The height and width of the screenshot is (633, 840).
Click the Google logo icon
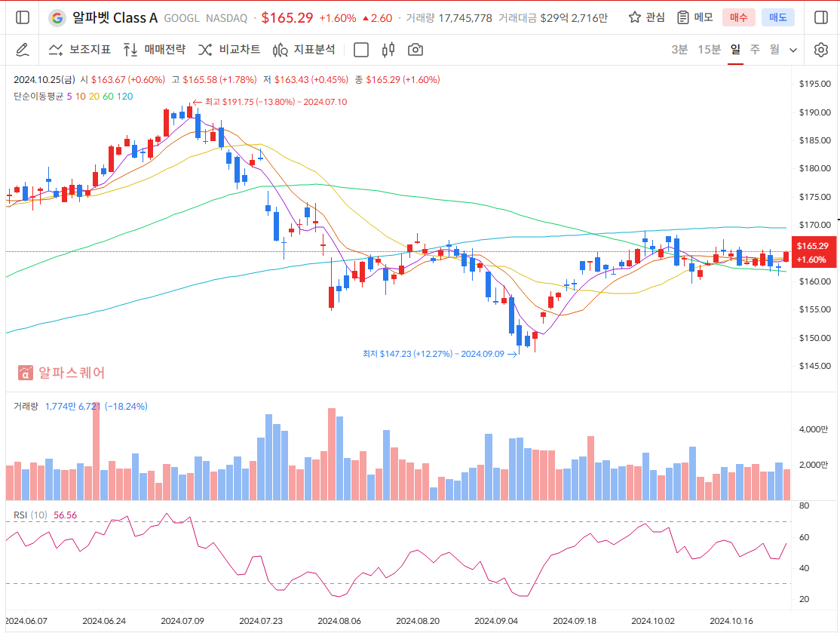point(57,17)
